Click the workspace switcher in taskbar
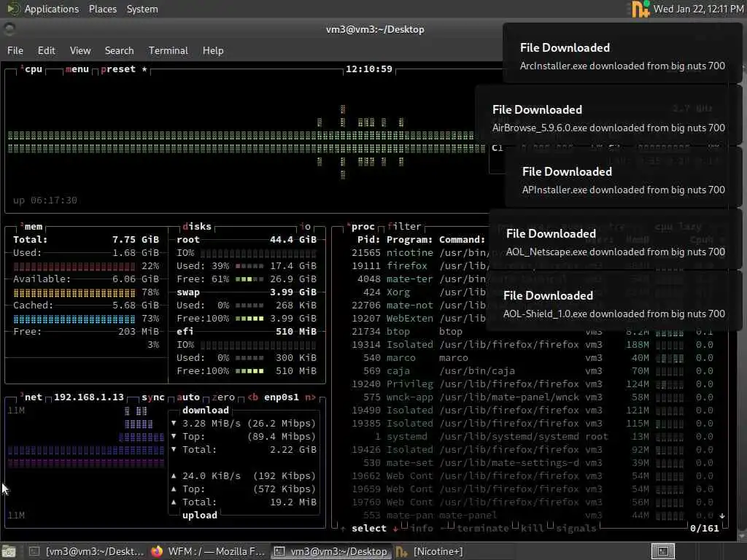This screenshot has height=560, width=747. point(662,551)
